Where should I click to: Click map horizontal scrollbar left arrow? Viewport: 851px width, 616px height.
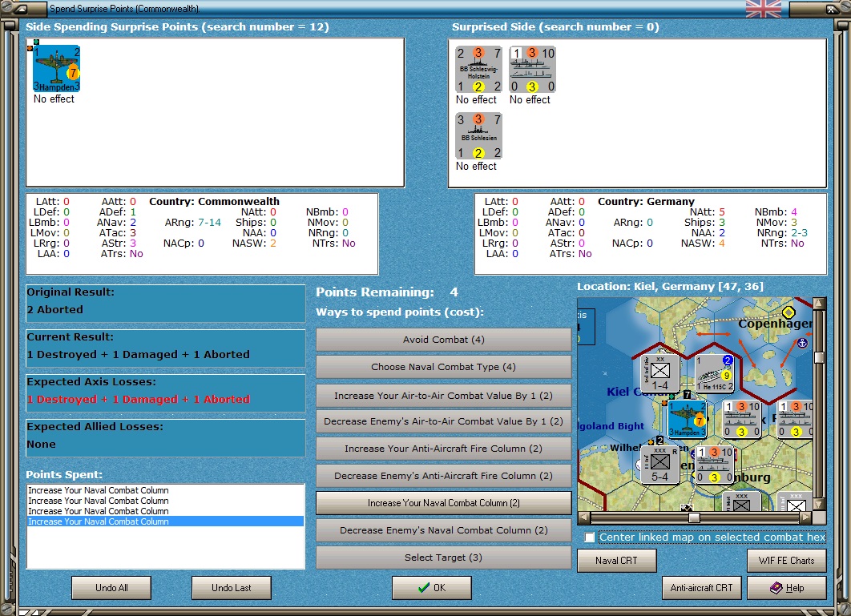584,517
